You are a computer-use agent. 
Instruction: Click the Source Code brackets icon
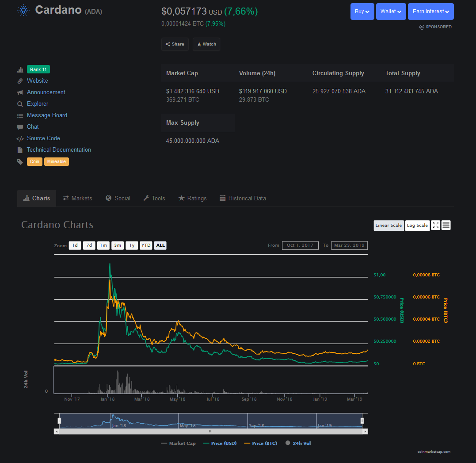coord(20,138)
